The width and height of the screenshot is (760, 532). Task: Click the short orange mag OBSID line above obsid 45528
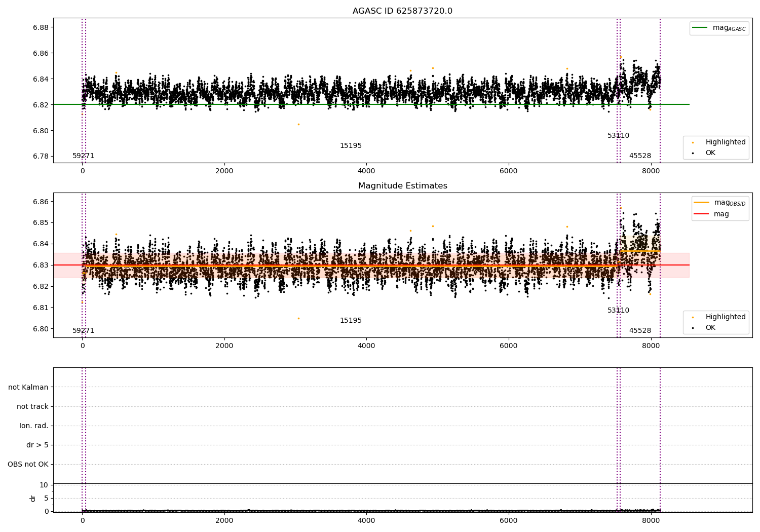[640, 251]
